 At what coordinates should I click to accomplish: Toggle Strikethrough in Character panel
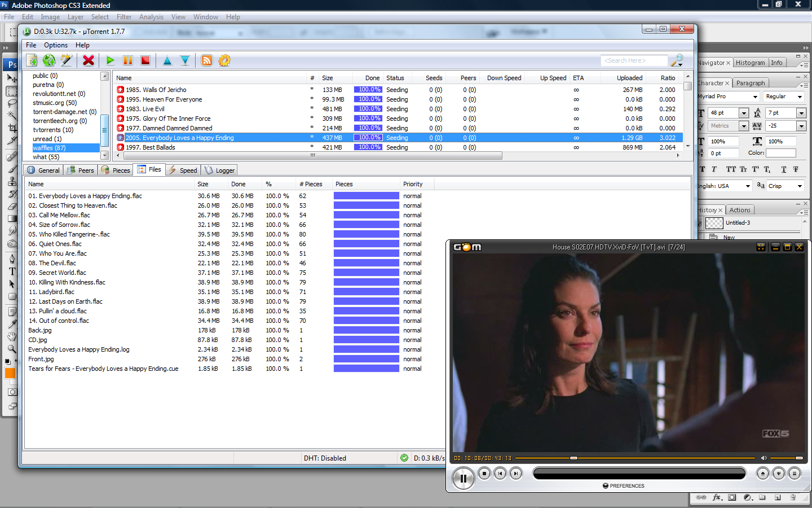tap(796, 169)
